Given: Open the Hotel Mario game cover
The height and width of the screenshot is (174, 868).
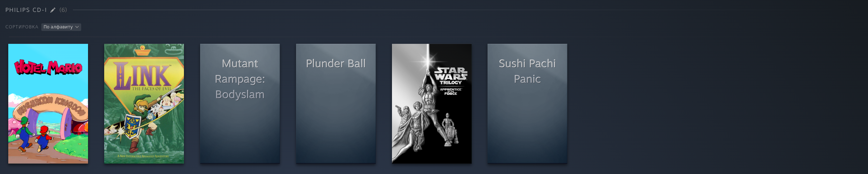Looking at the screenshot, I should (48, 104).
